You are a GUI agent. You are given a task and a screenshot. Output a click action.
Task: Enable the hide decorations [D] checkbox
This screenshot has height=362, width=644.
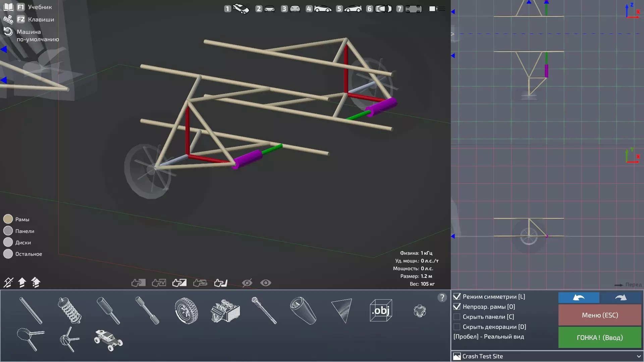coord(457,327)
